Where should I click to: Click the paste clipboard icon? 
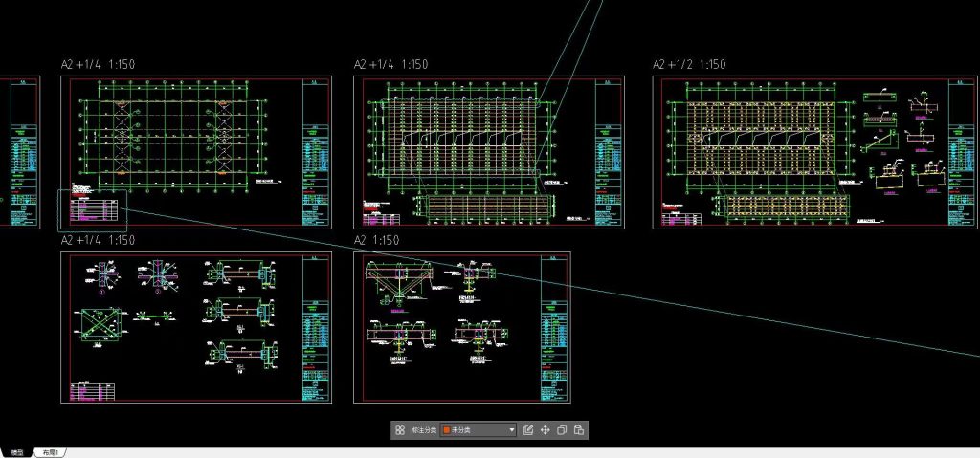579,430
